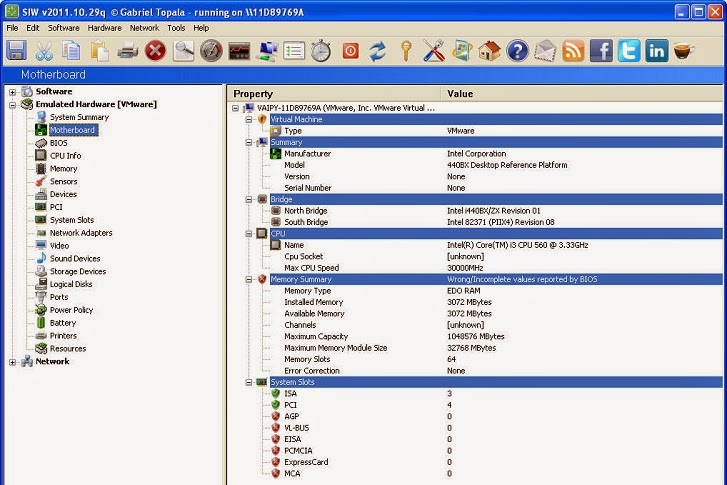Open the crossed tools options icon

point(434,51)
